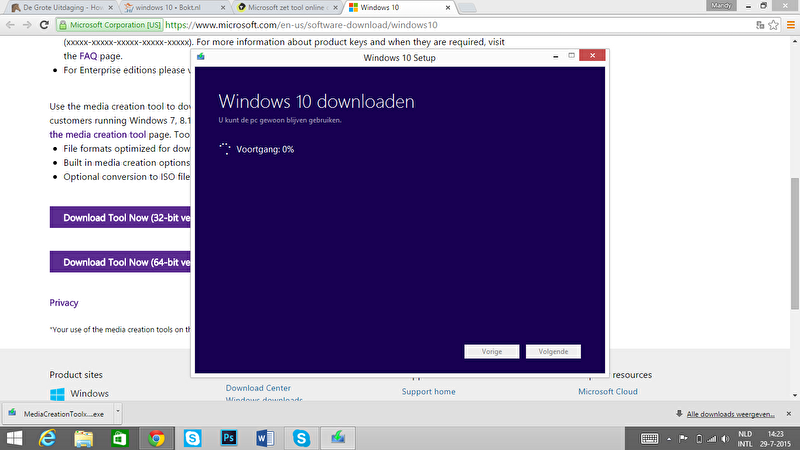This screenshot has height=450, width=800.
Task: Expand the MediaCreationTool download options arrow
Action: point(117,411)
